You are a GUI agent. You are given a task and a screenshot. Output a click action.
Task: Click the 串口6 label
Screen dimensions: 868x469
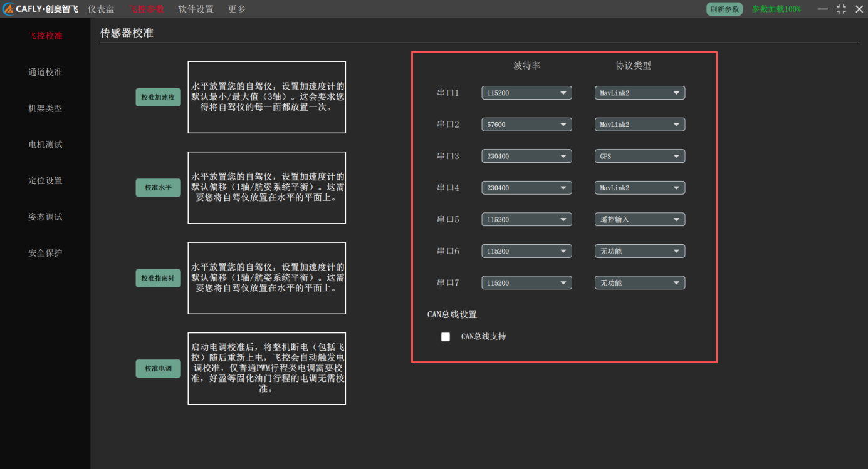[448, 251]
